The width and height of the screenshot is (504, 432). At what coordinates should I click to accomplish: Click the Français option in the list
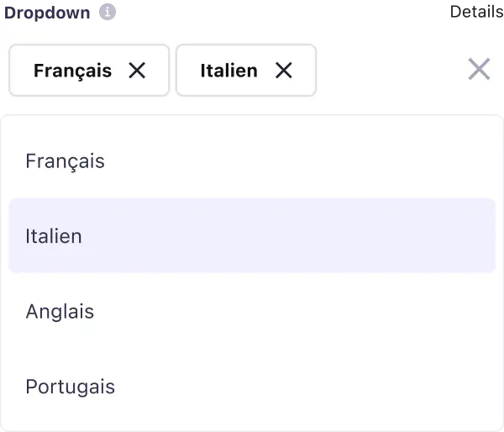tap(66, 161)
